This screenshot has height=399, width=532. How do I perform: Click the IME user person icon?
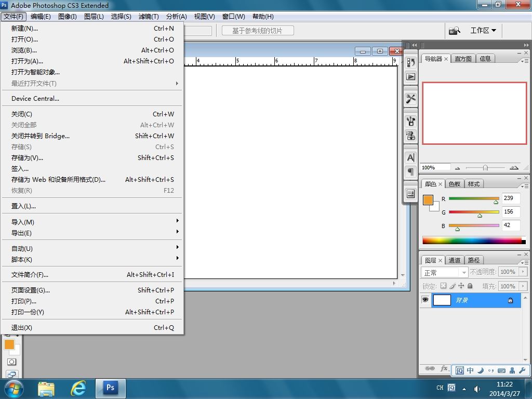pos(512,370)
